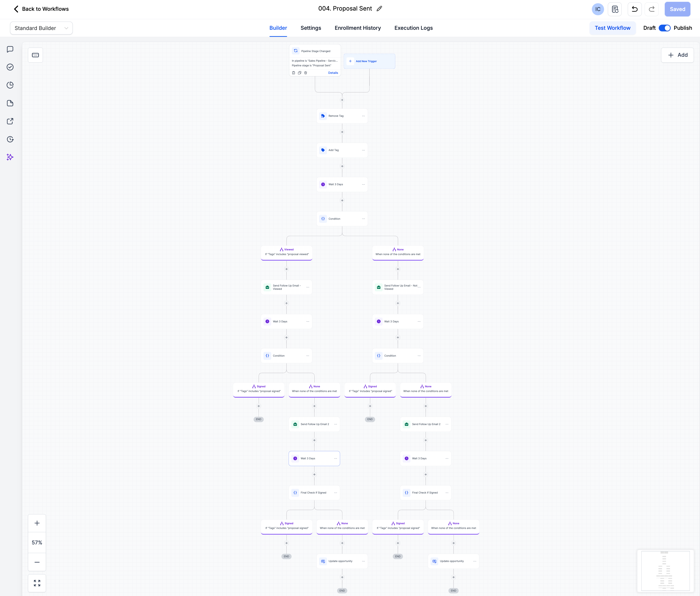Open options menu on Remove Tag action
This screenshot has height=596, width=700.
click(363, 116)
